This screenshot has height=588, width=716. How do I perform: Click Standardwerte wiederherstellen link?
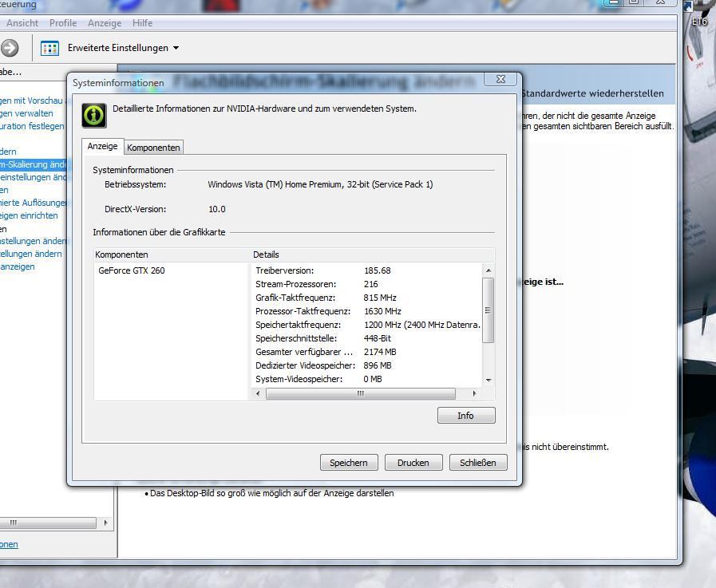click(x=592, y=93)
